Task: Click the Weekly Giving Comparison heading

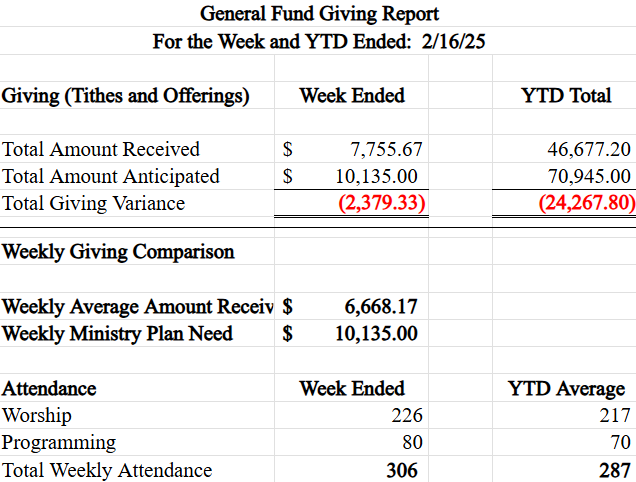Action: coord(119,252)
